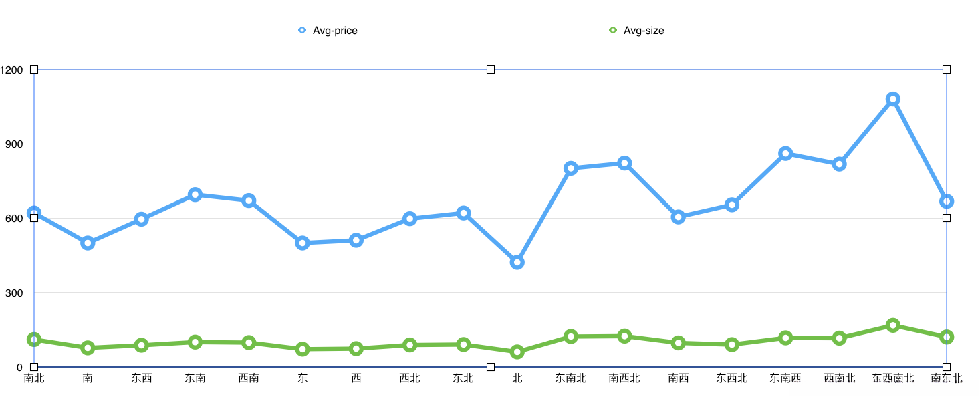The height and width of the screenshot is (401, 980).
Task: Select the highest Avg-price point at 东西南北
Action: [893, 99]
